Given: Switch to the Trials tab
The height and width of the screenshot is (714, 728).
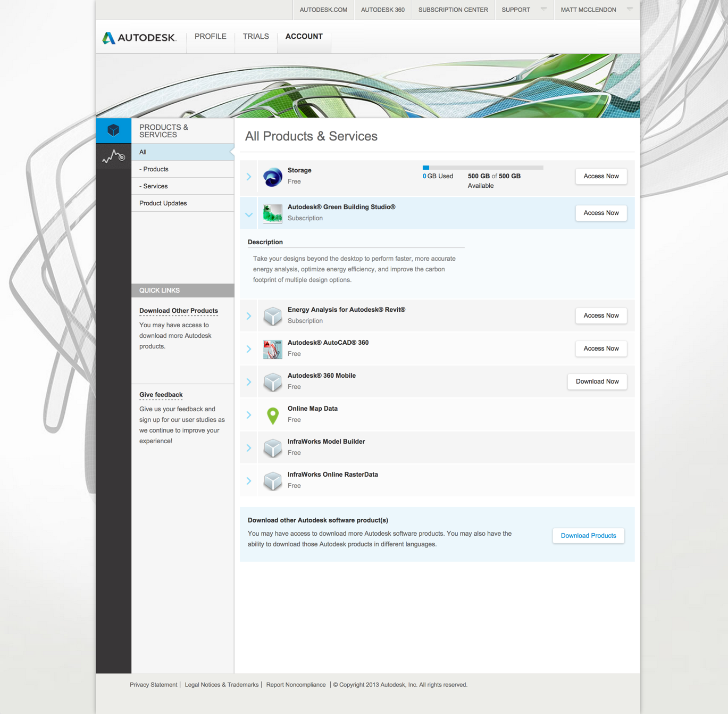Looking at the screenshot, I should [256, 37].
